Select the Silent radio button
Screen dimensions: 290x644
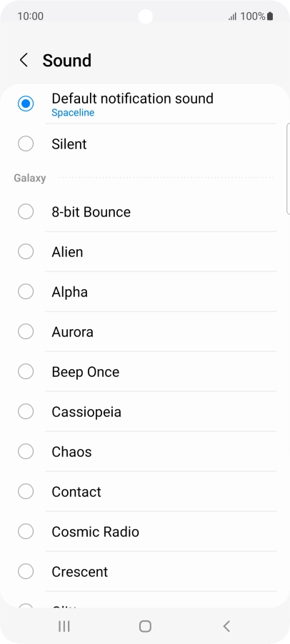coord(26,144)
